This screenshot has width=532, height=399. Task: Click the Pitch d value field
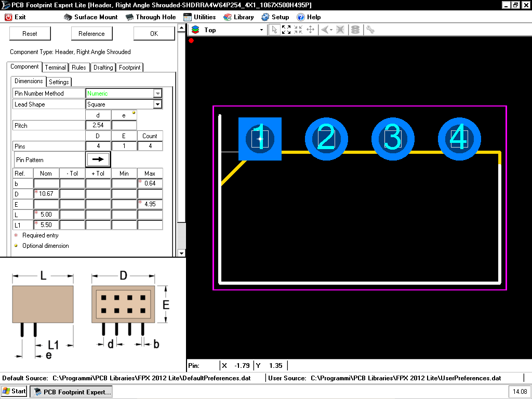(98, 126)
